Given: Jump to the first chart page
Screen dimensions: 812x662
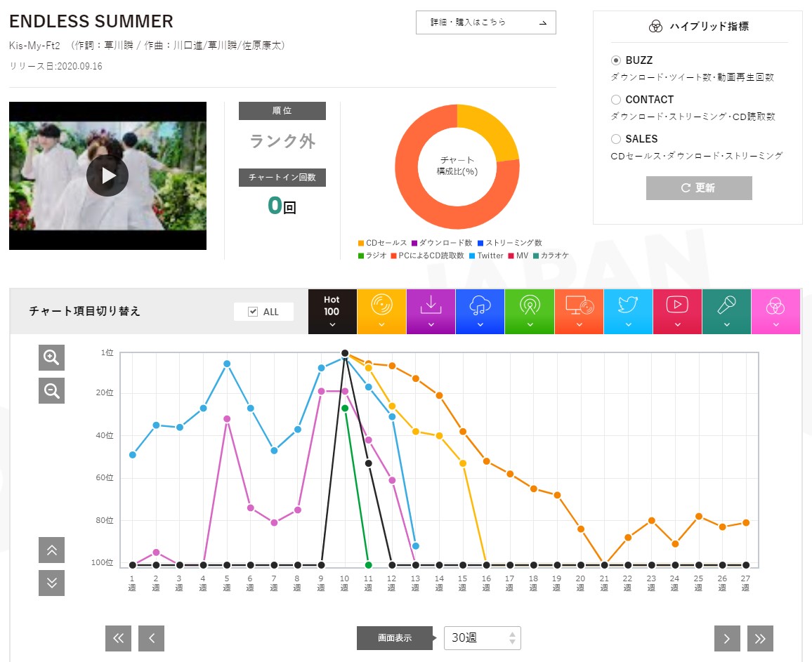Looking at the screenshot, I should (118, 638).
